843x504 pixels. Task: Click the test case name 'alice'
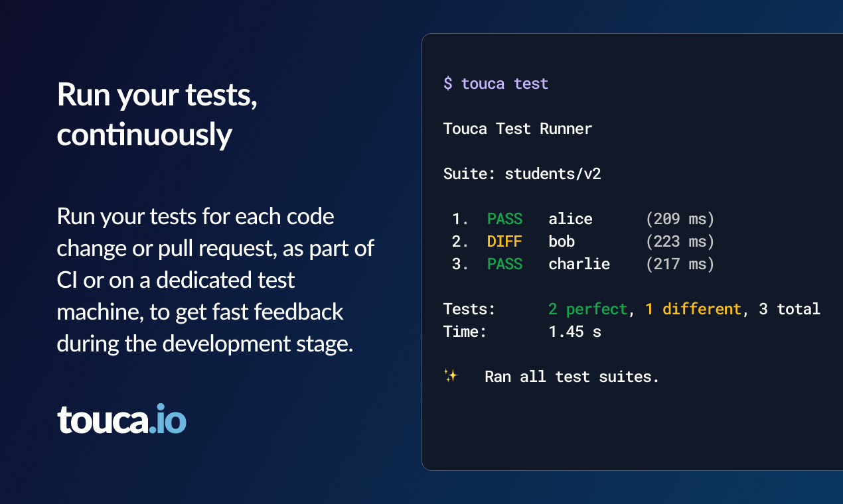coord(570,219)
